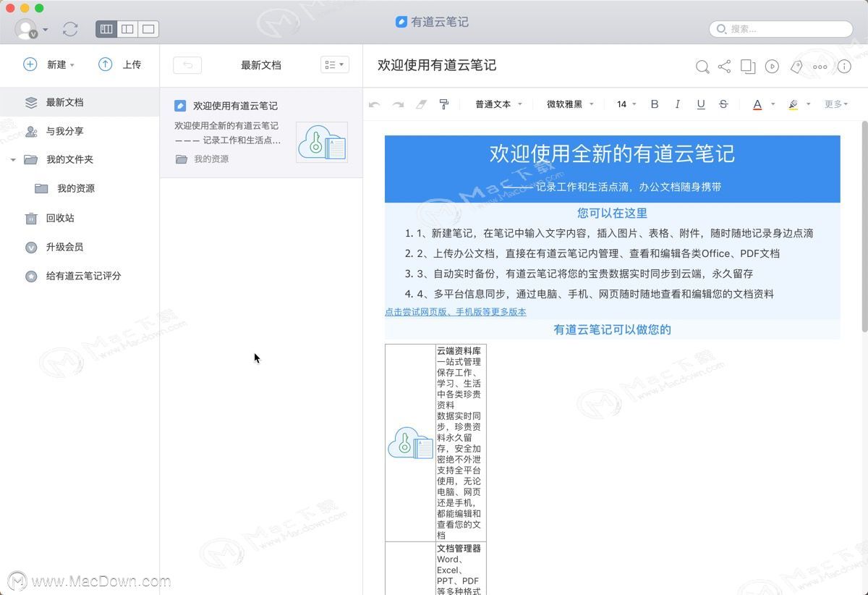
Task: Click the blue banner title 欢迎使用全新的有道云笔记
Action: 612,153
